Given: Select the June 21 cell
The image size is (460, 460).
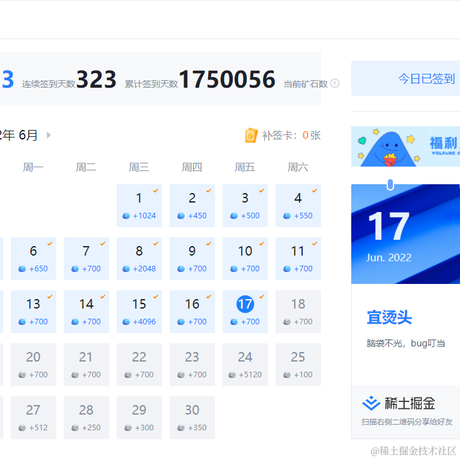Looking at the screenshot, I should coord(86,365).
